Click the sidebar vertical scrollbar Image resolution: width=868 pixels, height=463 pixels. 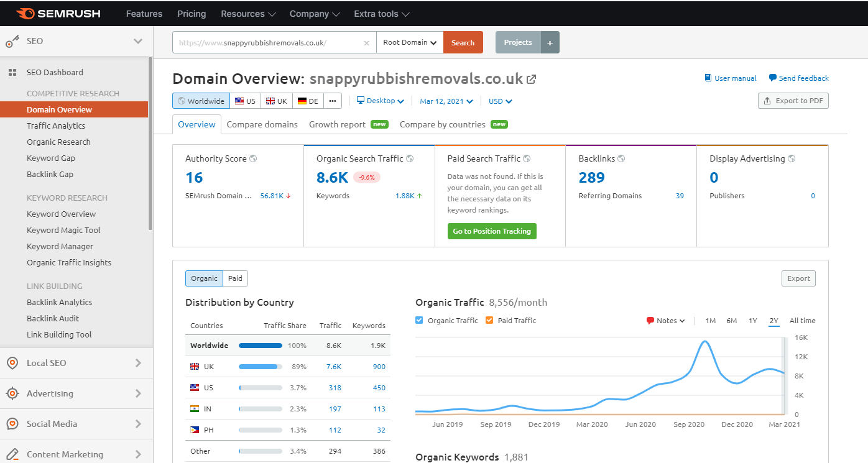pos(150,143)
